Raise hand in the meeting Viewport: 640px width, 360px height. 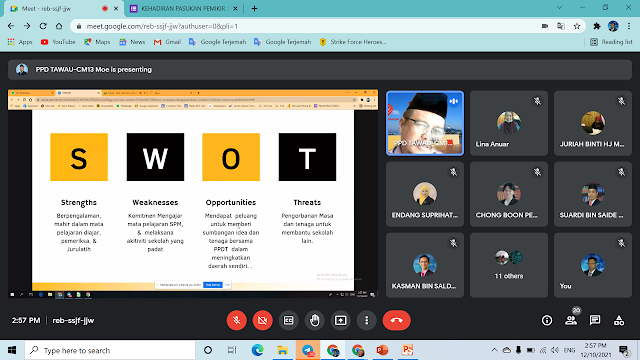point(314,320)
